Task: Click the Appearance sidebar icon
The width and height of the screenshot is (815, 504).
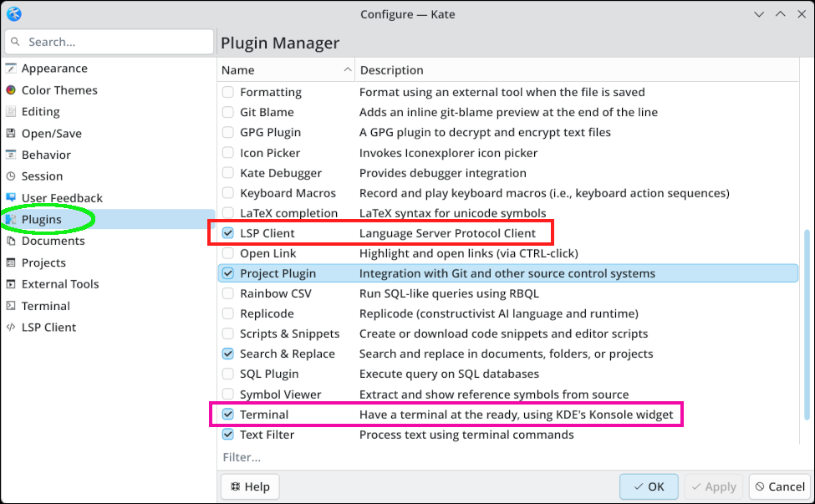Action: point(10,68)
